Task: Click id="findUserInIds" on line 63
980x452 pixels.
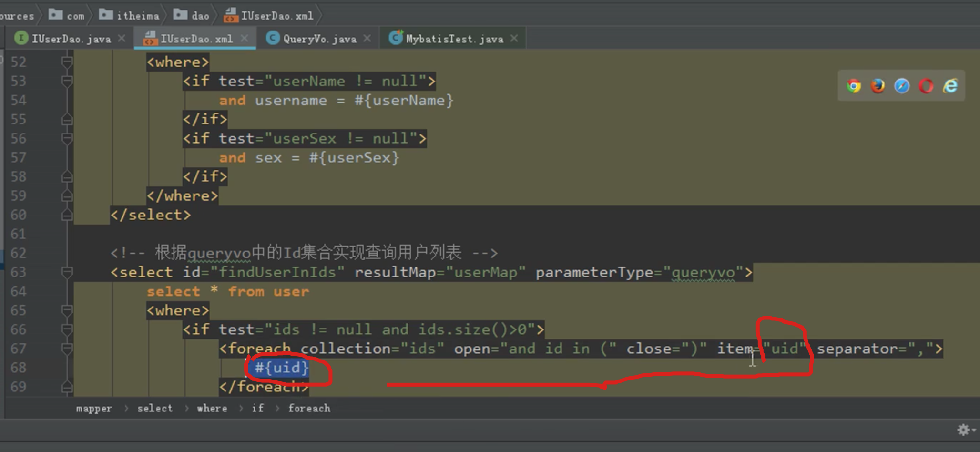Action: click(x=264, y=272)
